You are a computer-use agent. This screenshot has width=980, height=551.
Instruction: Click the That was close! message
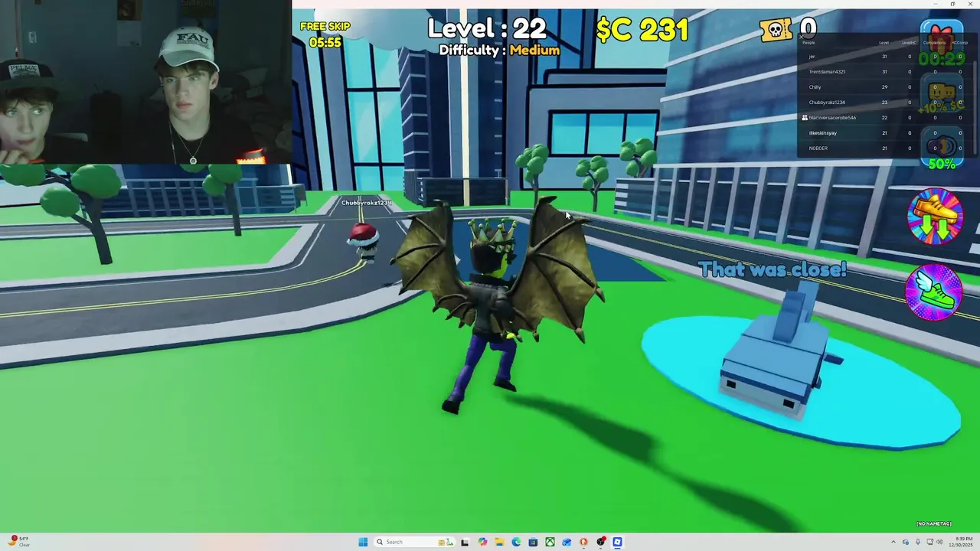click(773, 269)
